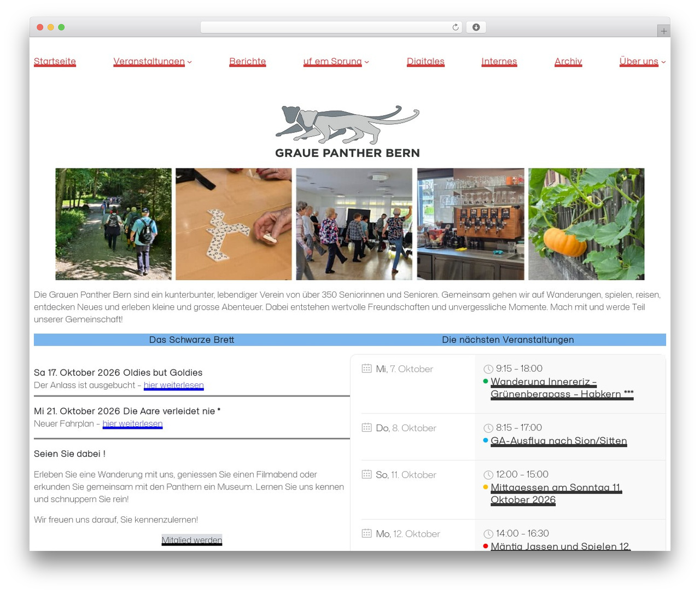Viewport: 700px width, 593px height.
Task: Add a new browser tab
Action: (663, 31)
